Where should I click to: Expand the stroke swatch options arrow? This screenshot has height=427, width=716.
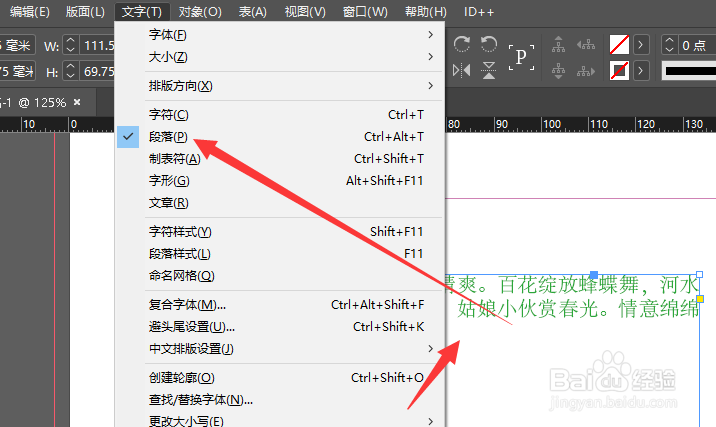(x=641, y=71)
